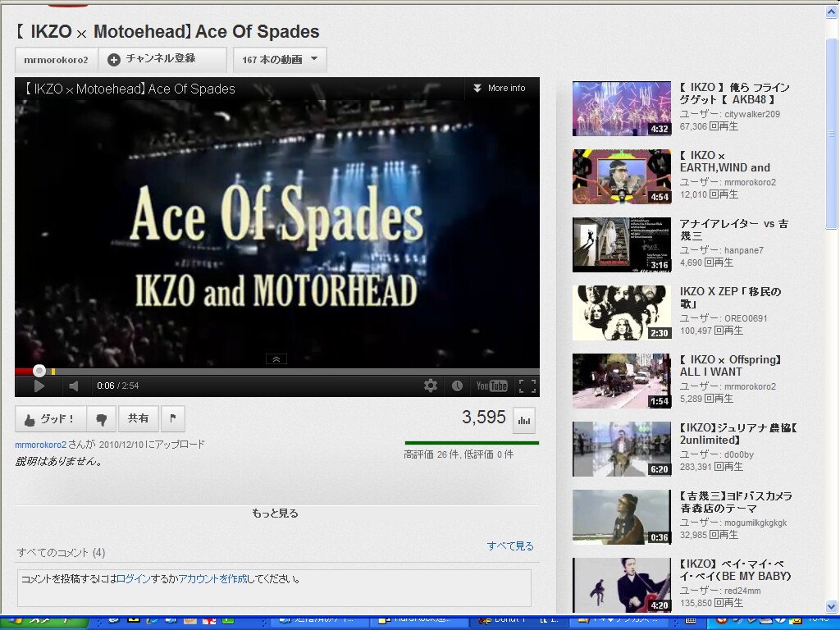840x630 pixels.
Task: Click the page title 【IKZO × Motoehead】 Ace Of Spades
Action: click(167, 32)
